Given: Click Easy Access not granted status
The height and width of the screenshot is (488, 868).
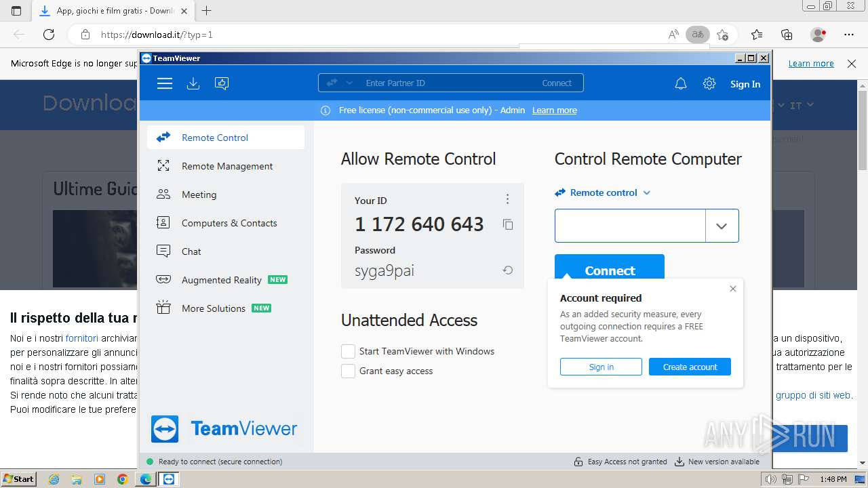Looking at the screenshot, I should [620, 462].
